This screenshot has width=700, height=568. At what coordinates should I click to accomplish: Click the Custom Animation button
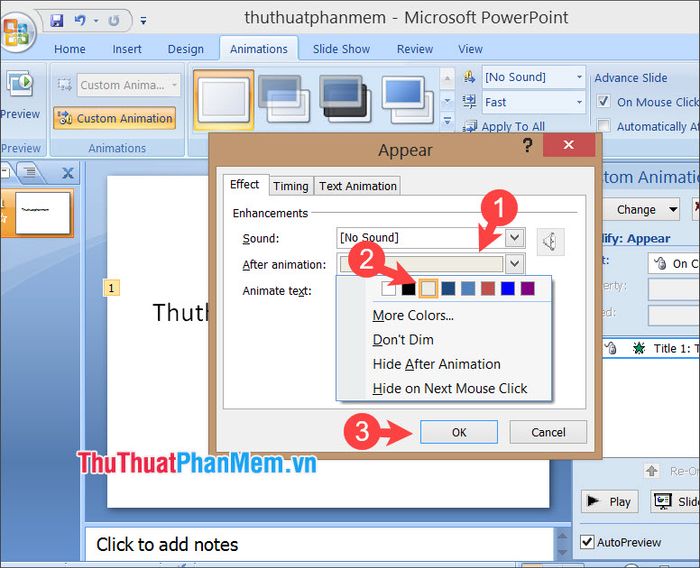115,118
